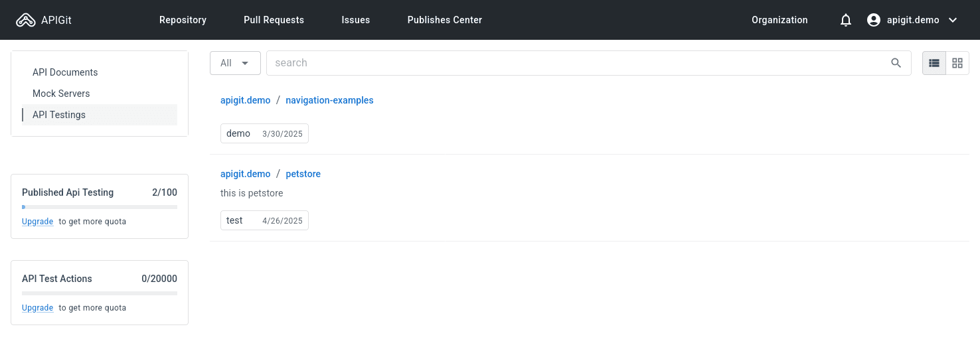Click the Published Api Testing quota bar

pos(100,207)
